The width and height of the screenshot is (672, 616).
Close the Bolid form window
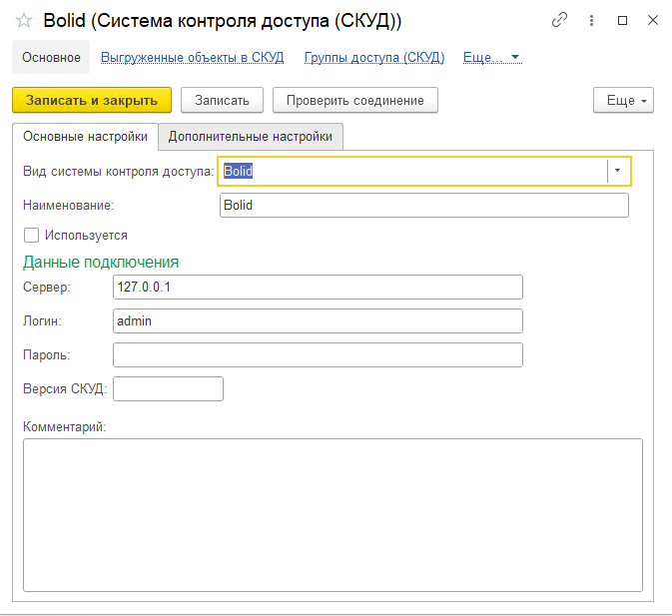[x=653, y=20]
